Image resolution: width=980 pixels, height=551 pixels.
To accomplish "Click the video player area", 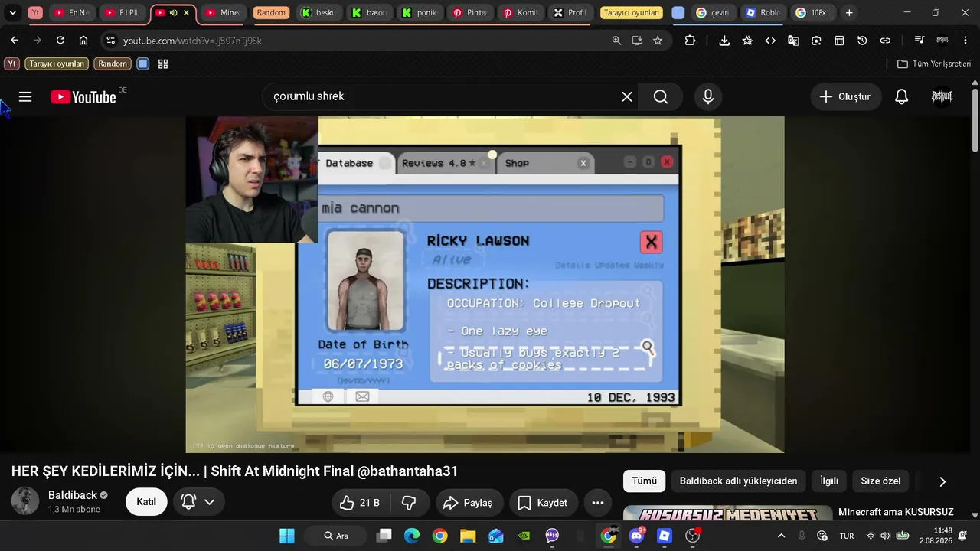I will [x=485, y=284].
